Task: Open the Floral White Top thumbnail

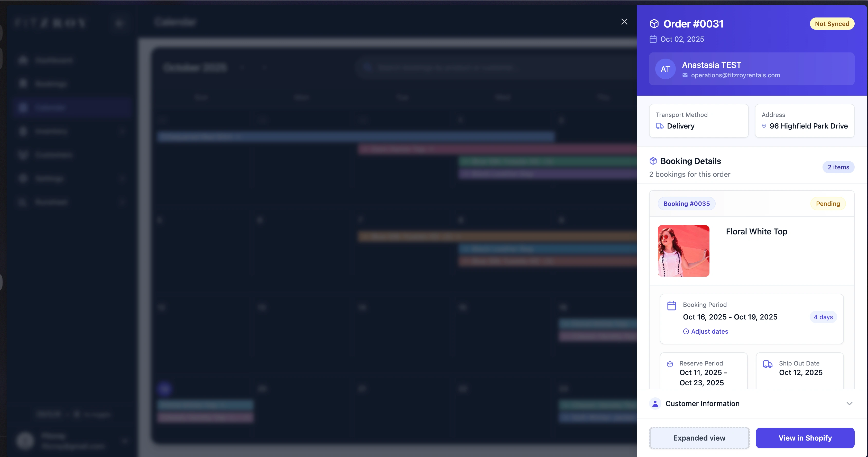Action: tap(683, 251)
